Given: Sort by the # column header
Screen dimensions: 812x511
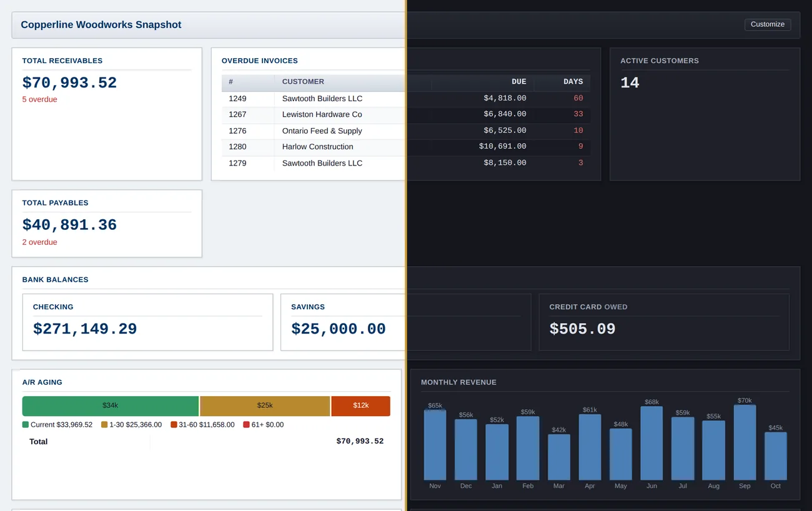Looking at the screenshot, I should [x=248, y=82].
